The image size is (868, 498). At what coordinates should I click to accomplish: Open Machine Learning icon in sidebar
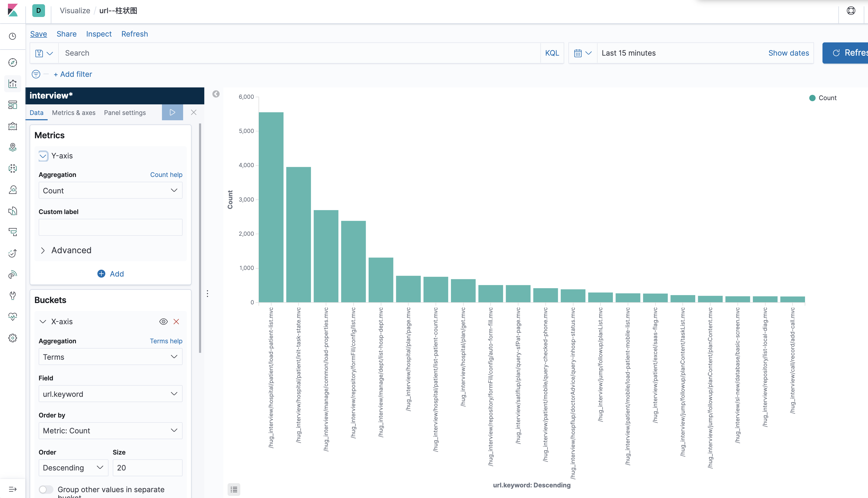tap(13, 169)
